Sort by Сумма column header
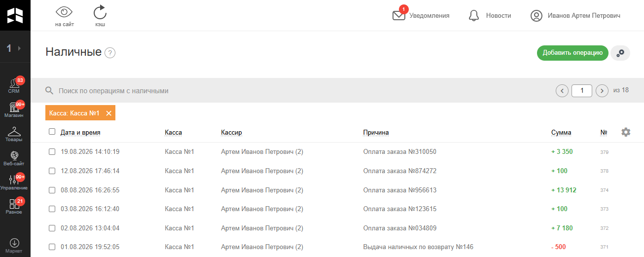The image size is (644, 257). (x=561, y=133)
